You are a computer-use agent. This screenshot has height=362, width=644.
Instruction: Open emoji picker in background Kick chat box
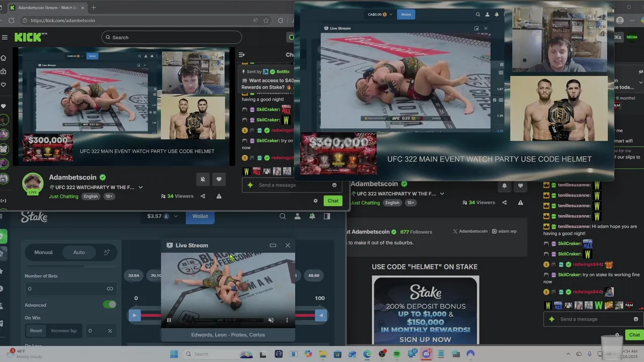pyautogui.click(x=636, y=319)
